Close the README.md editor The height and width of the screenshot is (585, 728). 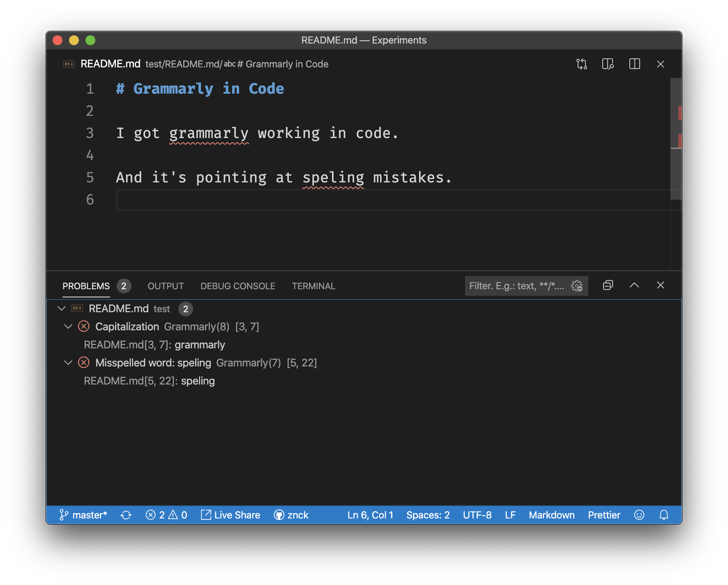point(660,64)
